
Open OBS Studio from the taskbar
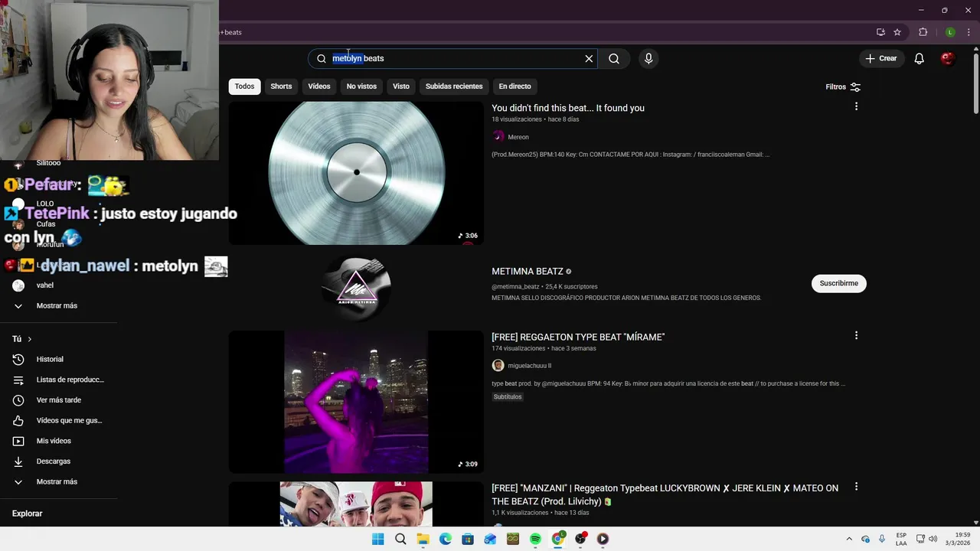[580, 539]
